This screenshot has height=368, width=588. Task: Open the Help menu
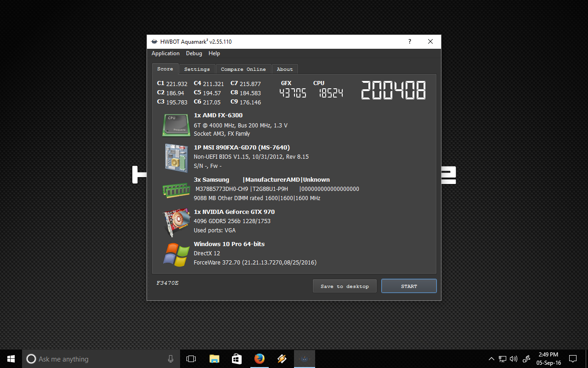(214, 53)
